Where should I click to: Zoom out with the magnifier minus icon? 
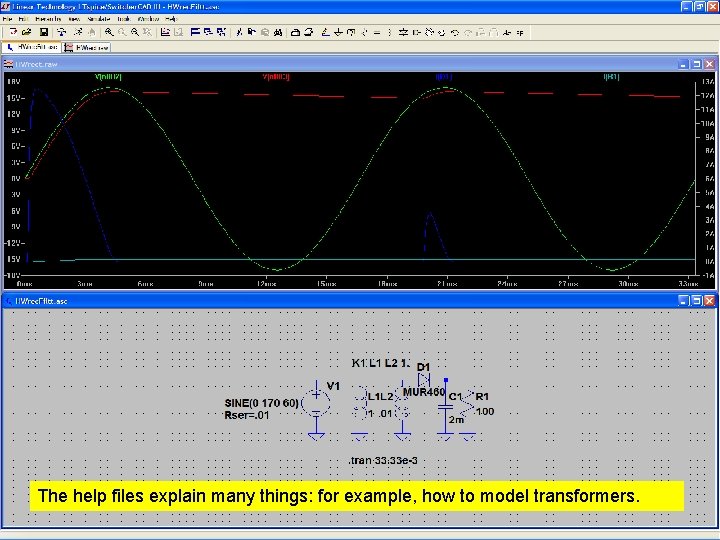tap(135, 32)
